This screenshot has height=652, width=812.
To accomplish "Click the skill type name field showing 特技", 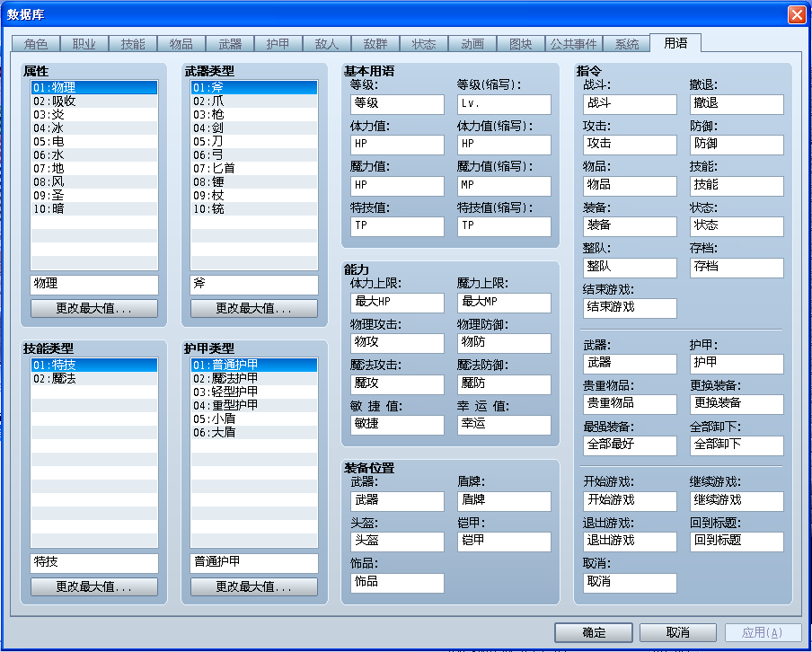I will click(x=94, y=563).
